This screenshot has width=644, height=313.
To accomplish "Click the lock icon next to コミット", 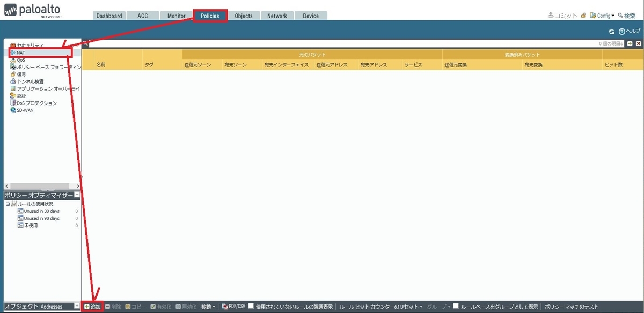I will tap(583, 16).
